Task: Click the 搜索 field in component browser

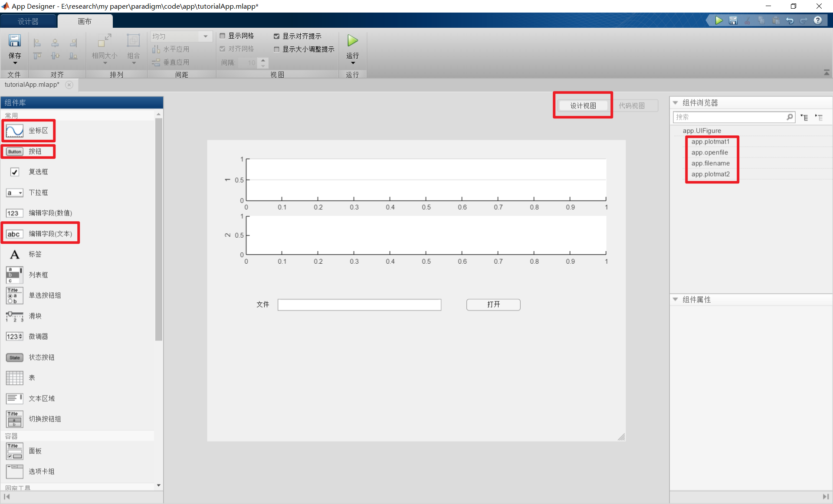Action: (733, 117)
